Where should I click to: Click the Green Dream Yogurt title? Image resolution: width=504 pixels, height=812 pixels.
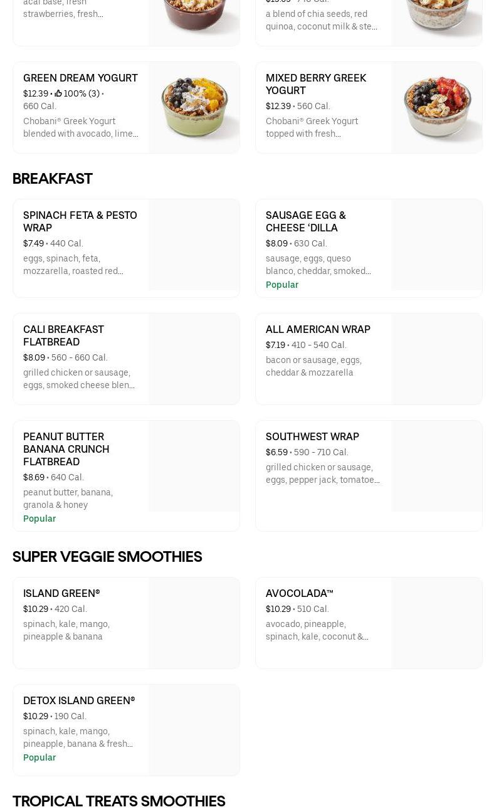pos(80,78)
